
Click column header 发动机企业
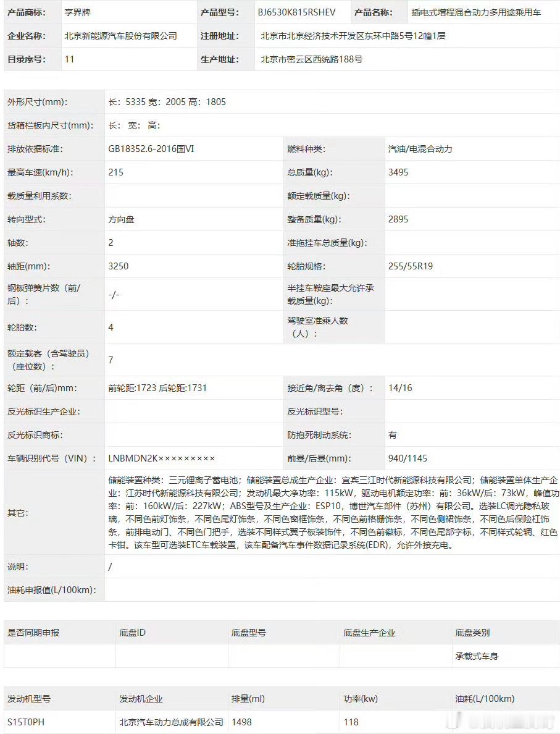point(141,699)
